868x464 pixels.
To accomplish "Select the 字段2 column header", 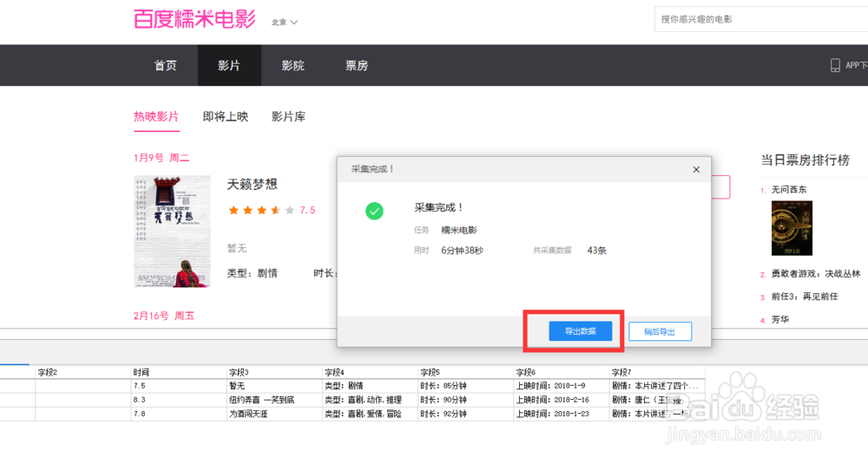I will (83, 372).
